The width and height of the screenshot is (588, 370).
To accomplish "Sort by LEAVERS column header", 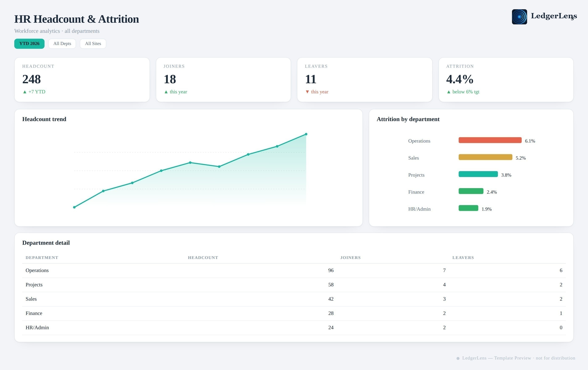I will [x=463, y=258].
